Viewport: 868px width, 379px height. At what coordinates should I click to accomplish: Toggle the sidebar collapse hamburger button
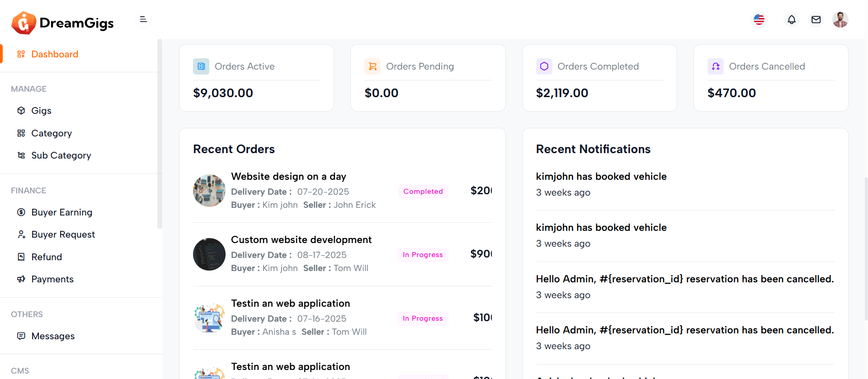point(143,19)
